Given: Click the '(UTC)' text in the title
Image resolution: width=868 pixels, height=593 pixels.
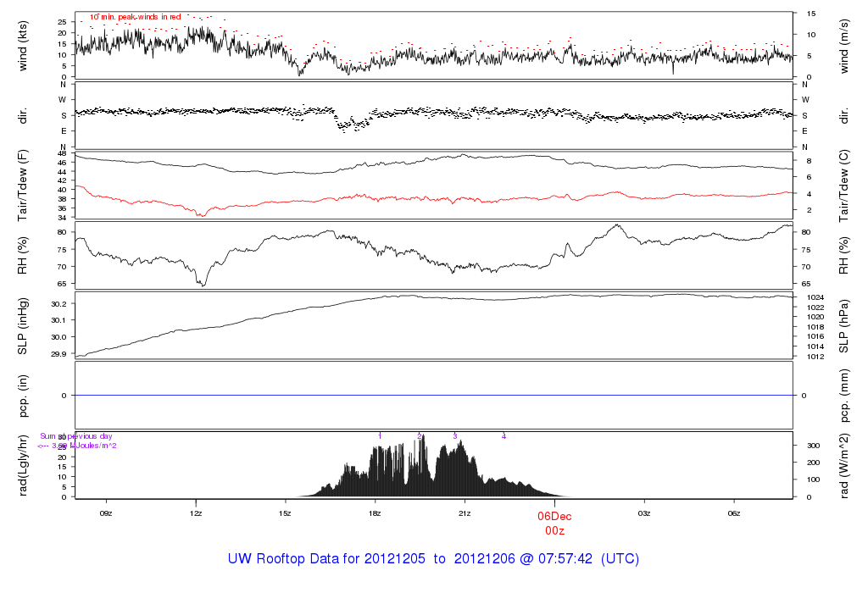Looking at the screenshot, I should 620,559.
